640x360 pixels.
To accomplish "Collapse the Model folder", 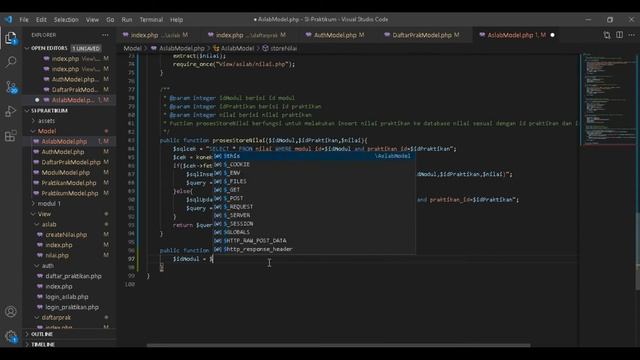I will point(47,131).
